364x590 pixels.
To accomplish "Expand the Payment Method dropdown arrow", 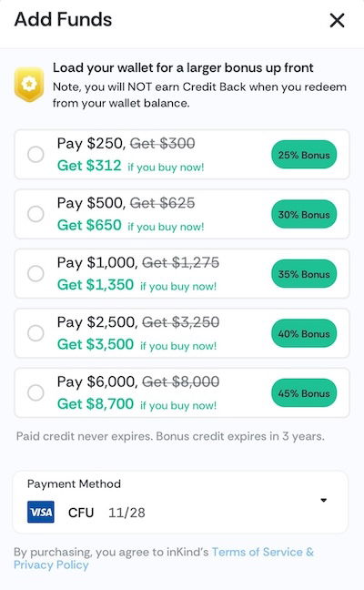I will pos(323,500).
